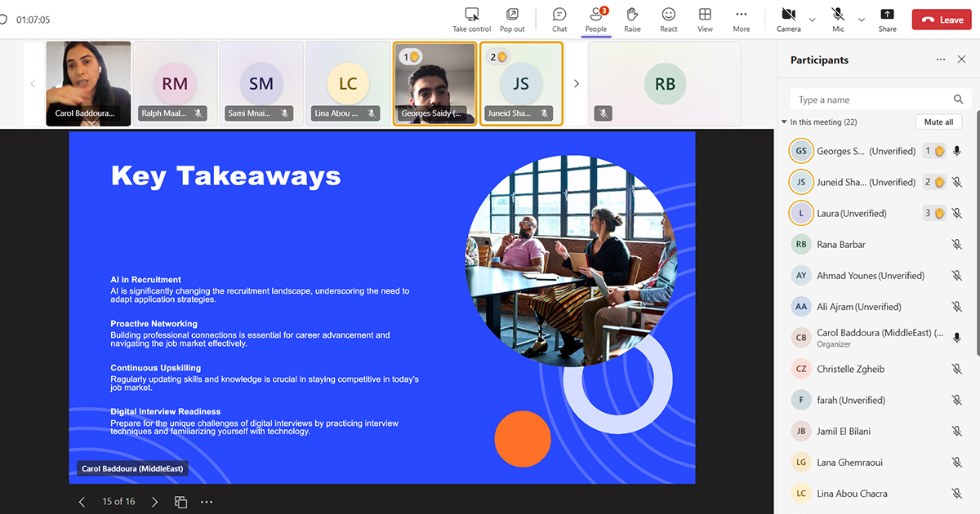Click Ali Ajram's muted mic icon

tap(957, 307)
